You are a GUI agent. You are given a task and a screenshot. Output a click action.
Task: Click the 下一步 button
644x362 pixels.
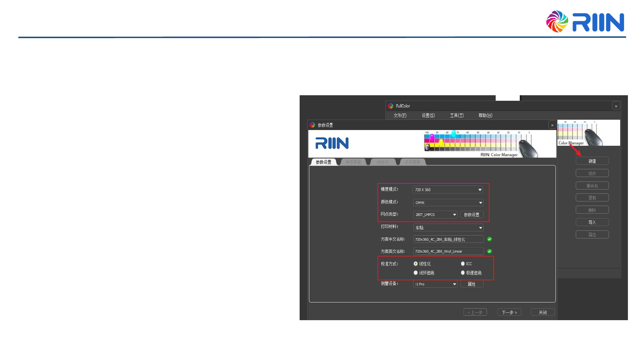point(509,312)
